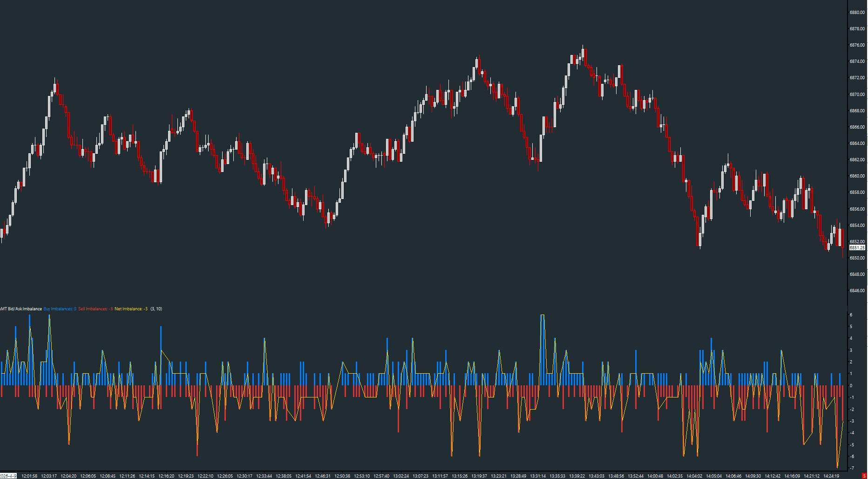The width and height of the screenshot is (868, 479).
Task: Toggle the Sell Imbalances subgraph visibility
Action: coord(95,308)
